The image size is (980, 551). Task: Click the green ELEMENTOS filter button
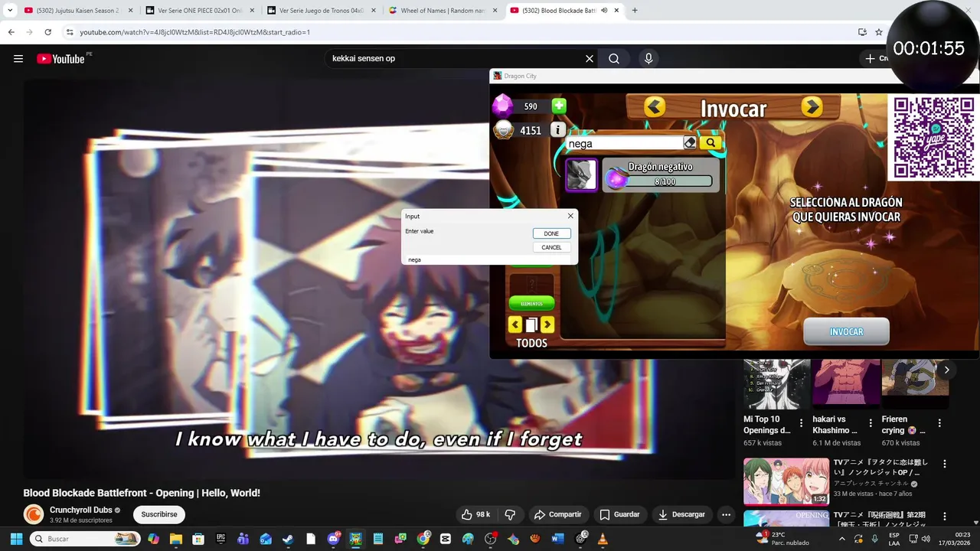[531, 303]
